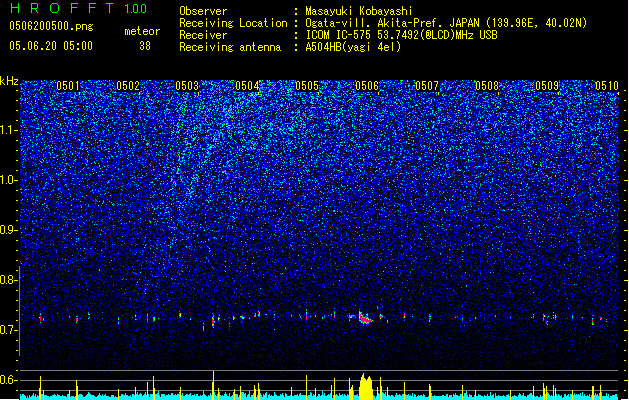
Task: Select the filename 0506200500.png
Action: pos(51,26)
